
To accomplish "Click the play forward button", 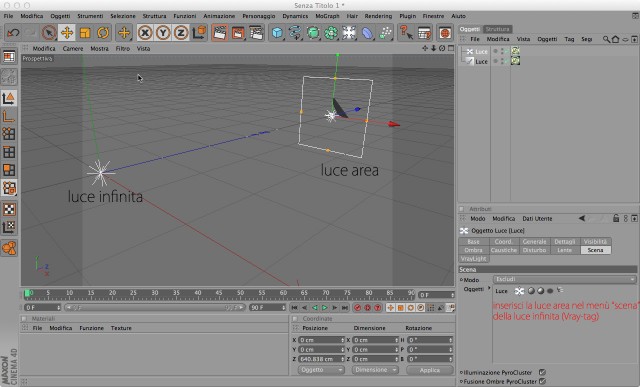I will tap(324, 308).
